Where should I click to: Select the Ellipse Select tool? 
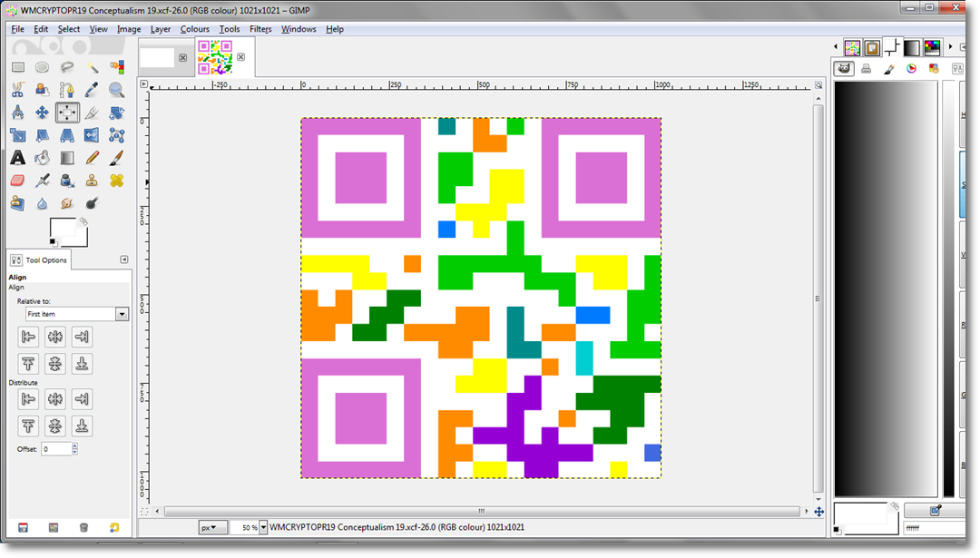pyautogui.click(x=43, y=67)
